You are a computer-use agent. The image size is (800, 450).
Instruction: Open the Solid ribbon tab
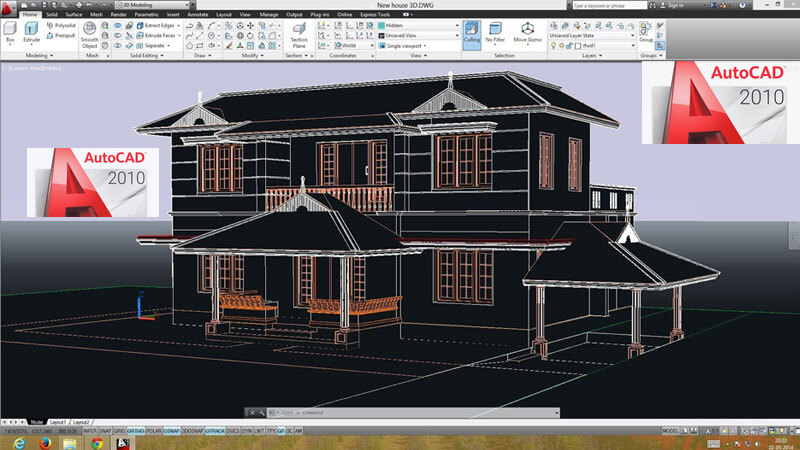(52, 15)
